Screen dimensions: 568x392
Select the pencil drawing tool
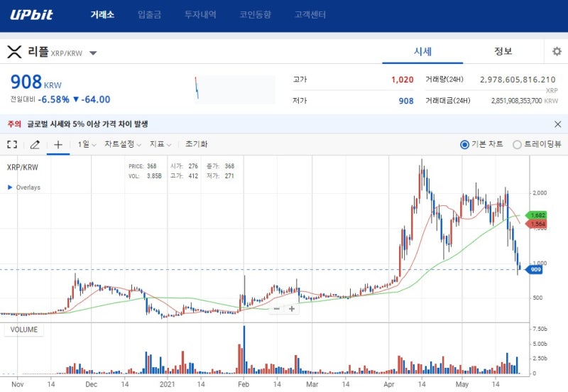coord(35,145)
